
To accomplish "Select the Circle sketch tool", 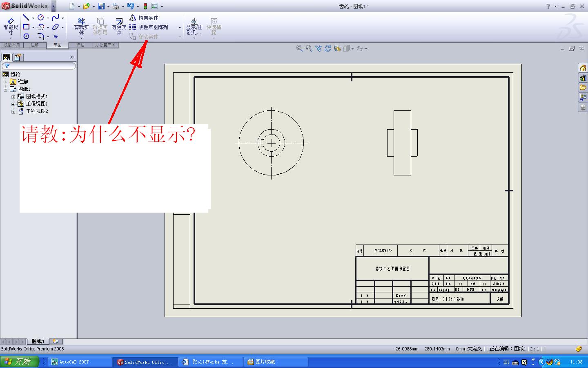I will point(41,18).
